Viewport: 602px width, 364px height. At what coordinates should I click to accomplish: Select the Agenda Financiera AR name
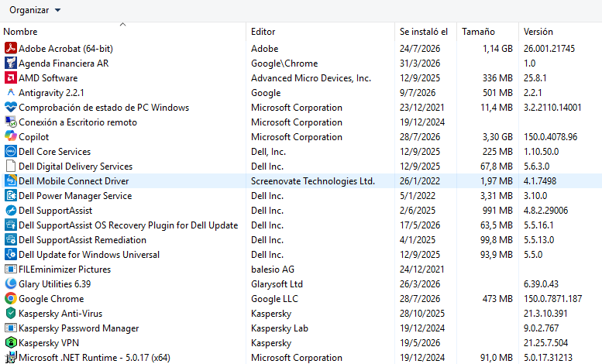64,64
